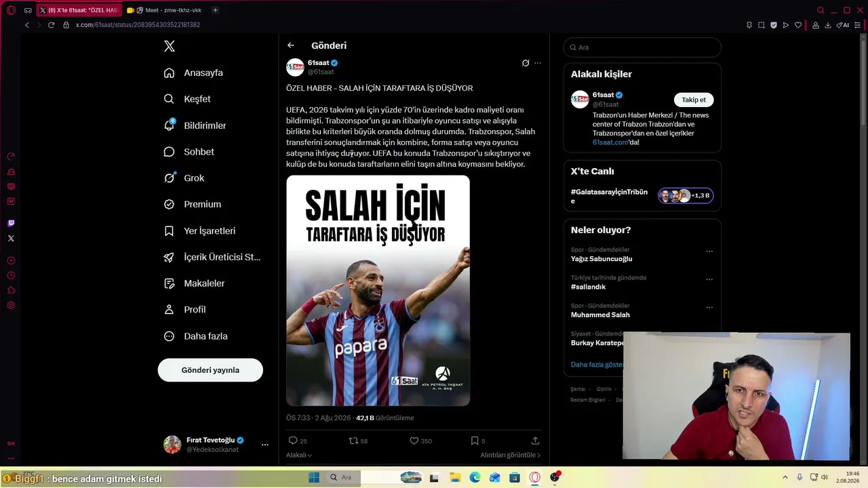This screenshot has width=868, height=488.
Task: Open Microsoft Edge from the taskbar
Action: (475, 477)
